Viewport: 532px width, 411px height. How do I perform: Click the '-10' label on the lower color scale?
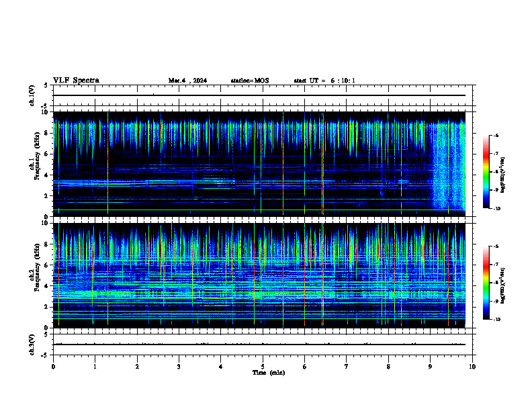pyautogui.click(x=496, y=320)
